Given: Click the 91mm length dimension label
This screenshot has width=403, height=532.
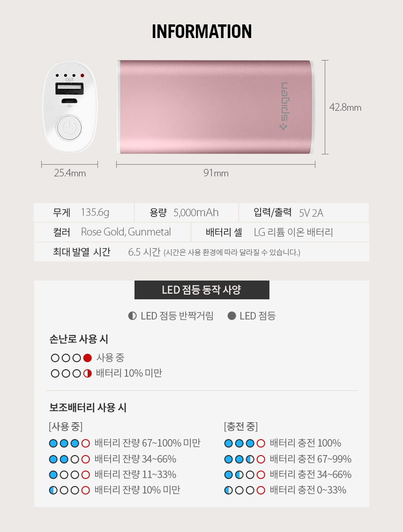Looking at the screenshot, I should (x=216, y=173).
